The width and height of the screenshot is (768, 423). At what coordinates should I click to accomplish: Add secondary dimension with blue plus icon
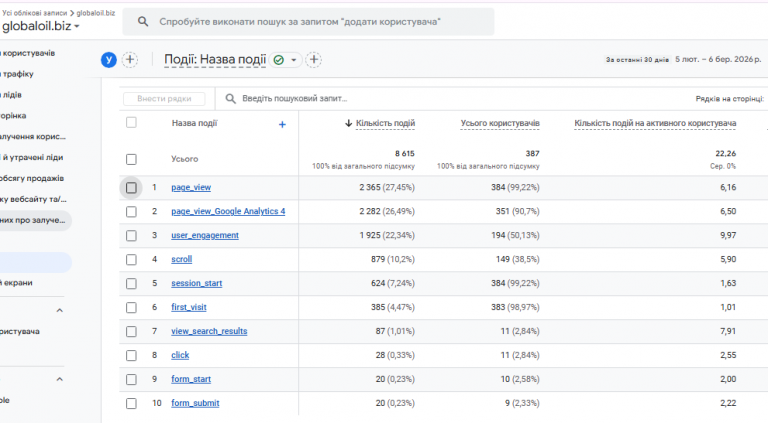282,124
